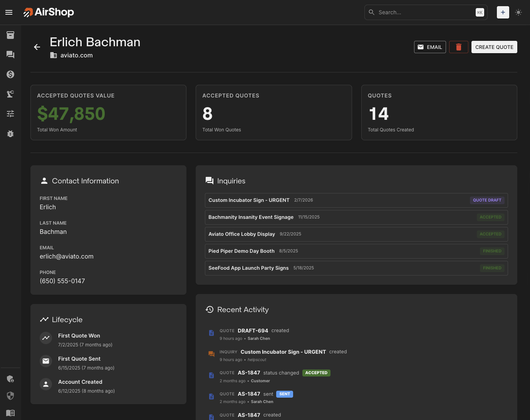Select the robotic arm sidebar icon
This screenshot has height=420, width=530.
pyautogui.click(x=10, y=94)
